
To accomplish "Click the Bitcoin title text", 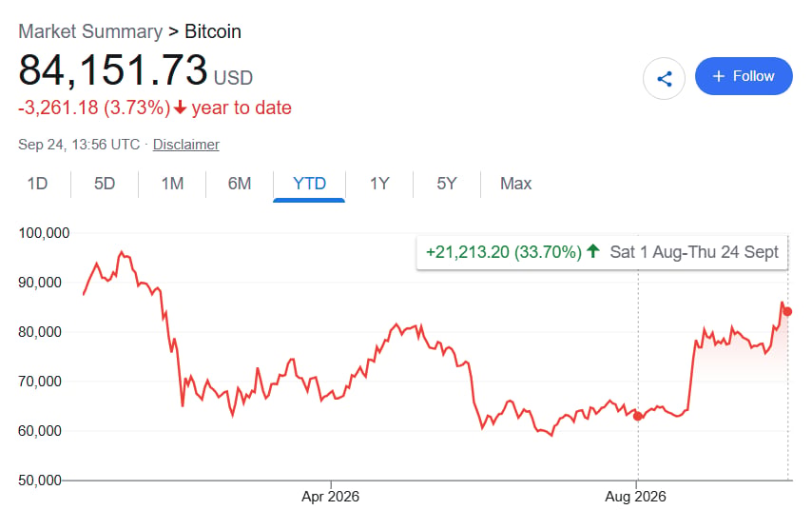I will (x=213, y=31).
